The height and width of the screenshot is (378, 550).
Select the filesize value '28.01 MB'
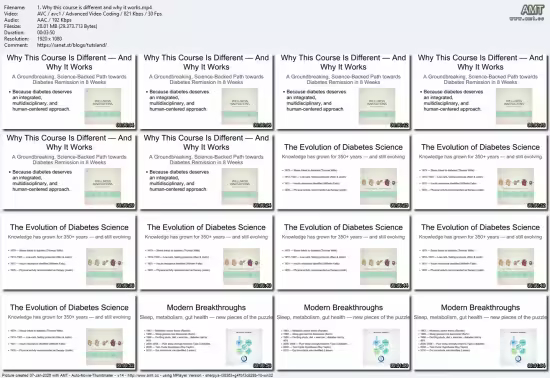click(47, 26)
